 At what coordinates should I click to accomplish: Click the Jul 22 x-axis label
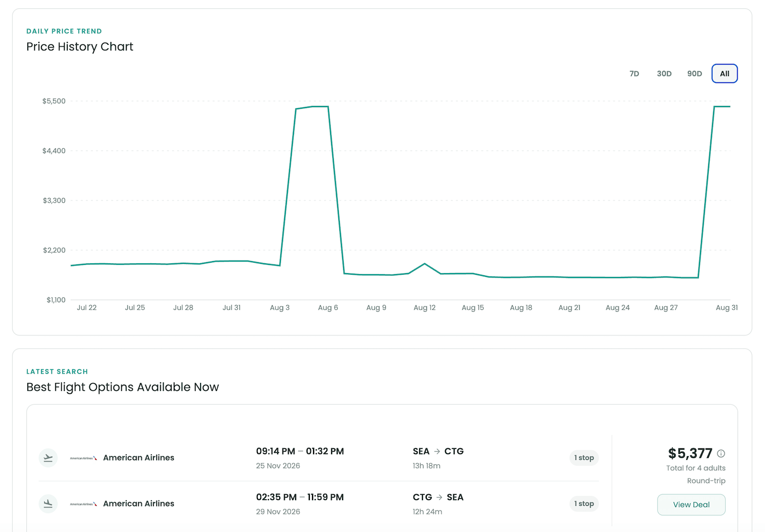tap(87, 308)
